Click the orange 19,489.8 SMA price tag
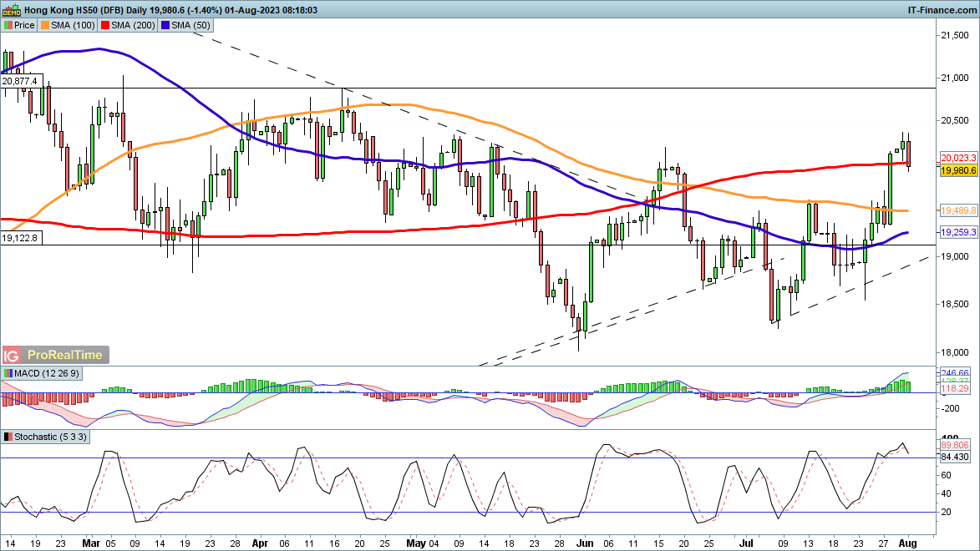The height and width of the screenshot is (551, 980). [958, 211]
